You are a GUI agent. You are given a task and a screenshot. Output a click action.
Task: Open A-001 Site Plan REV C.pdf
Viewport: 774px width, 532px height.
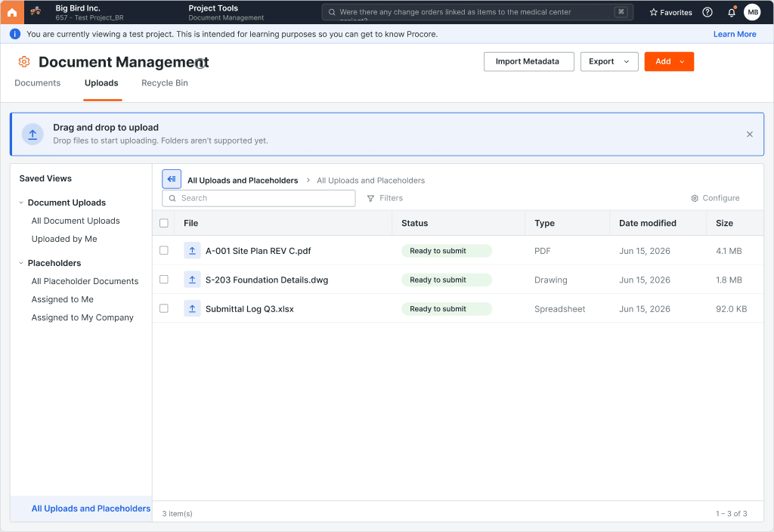tap(259, 251)
